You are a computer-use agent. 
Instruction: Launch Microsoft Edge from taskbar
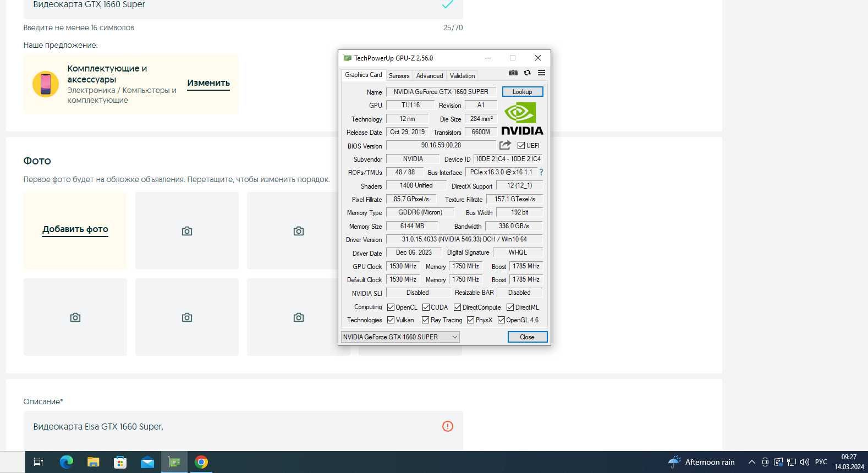tap(67, 462)
